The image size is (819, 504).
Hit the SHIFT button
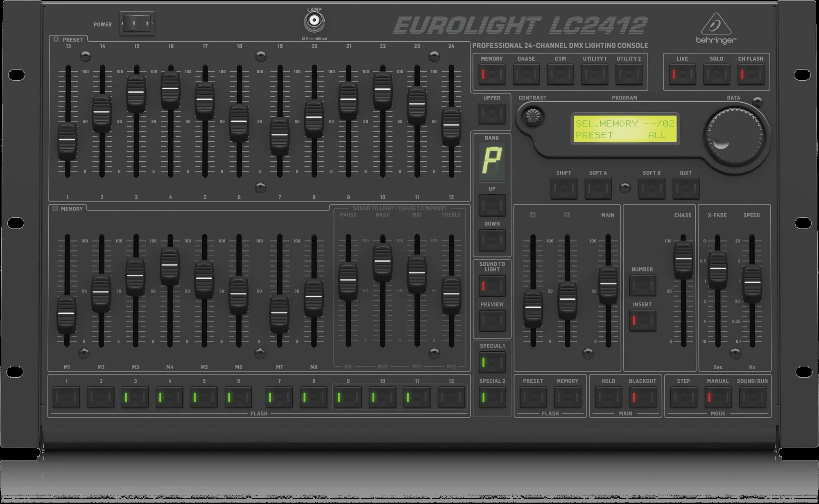pos(563,188)
